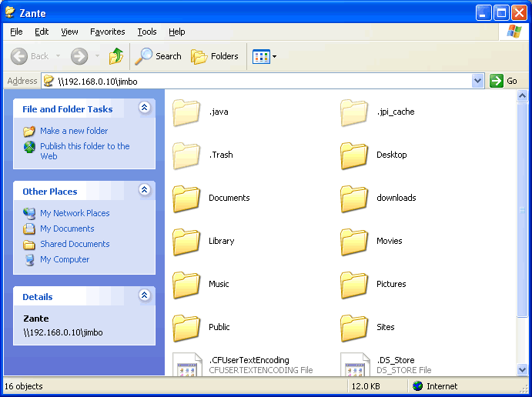The height and width of the screenshot is (397, 532).
Task: Select the Desktop folder icon
Action: point(354,155)
